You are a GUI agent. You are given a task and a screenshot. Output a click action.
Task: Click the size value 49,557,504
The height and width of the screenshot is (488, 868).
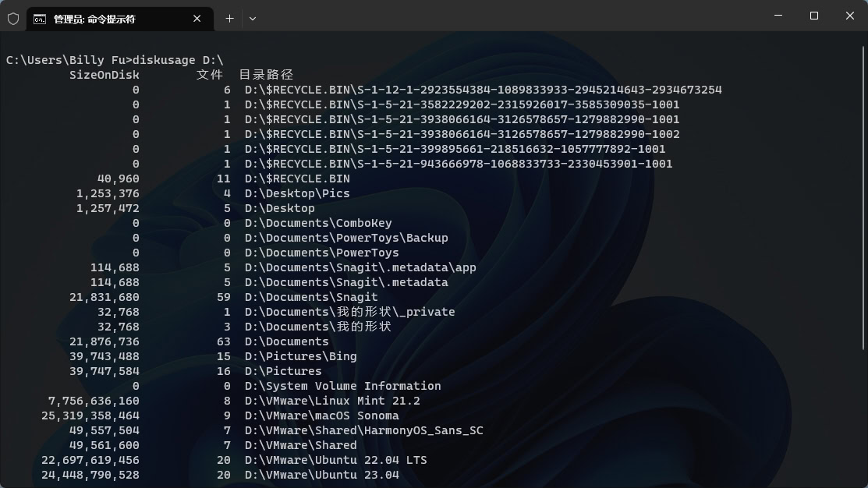[x=105, y=431]
